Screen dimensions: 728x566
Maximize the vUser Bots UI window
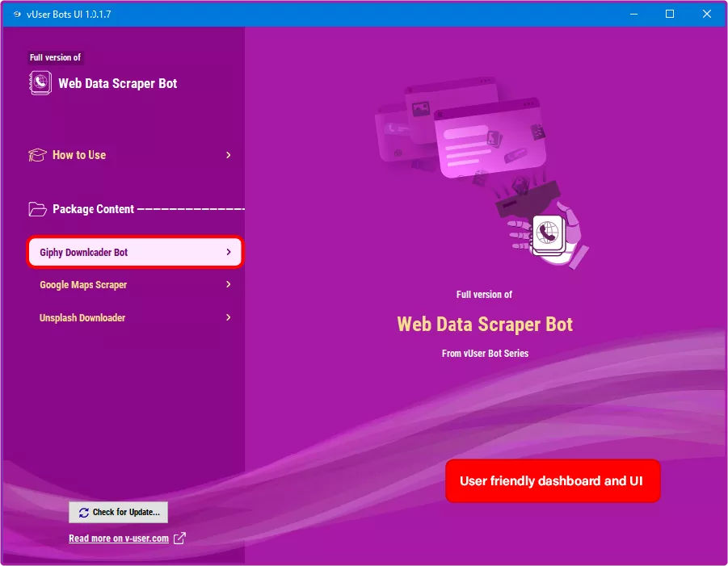click(670, 14)
